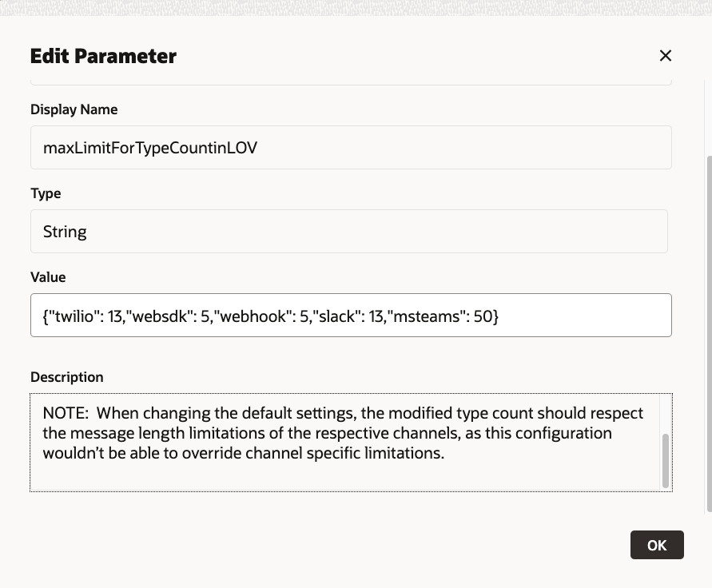Image resolution: width=712 pixels, height=588 pixels.
Task: Place cursor on "twilio" in Value field
Action: 74,316
